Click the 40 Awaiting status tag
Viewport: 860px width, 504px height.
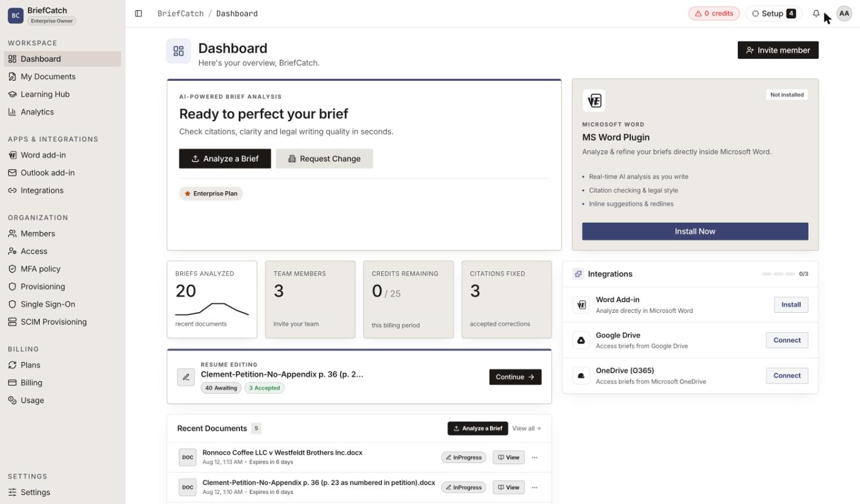(x=221, y=388)
